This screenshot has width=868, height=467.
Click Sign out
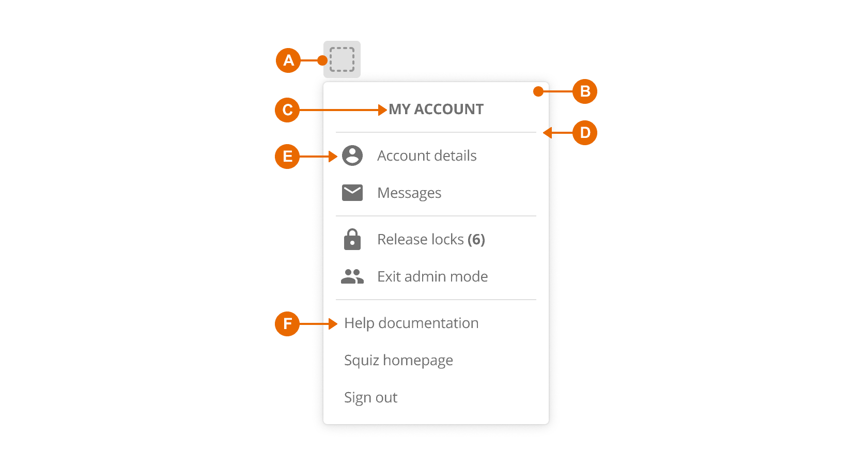click(370, 398)
